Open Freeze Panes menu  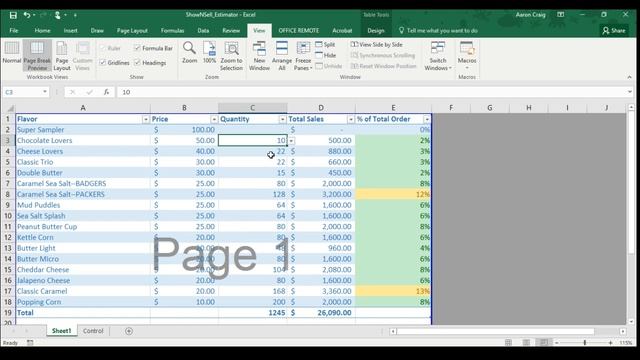tap(303, 56)
